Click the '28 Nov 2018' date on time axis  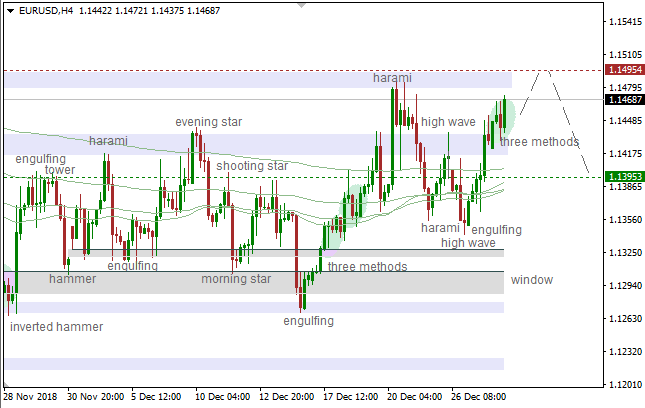[x=32, y=396]
